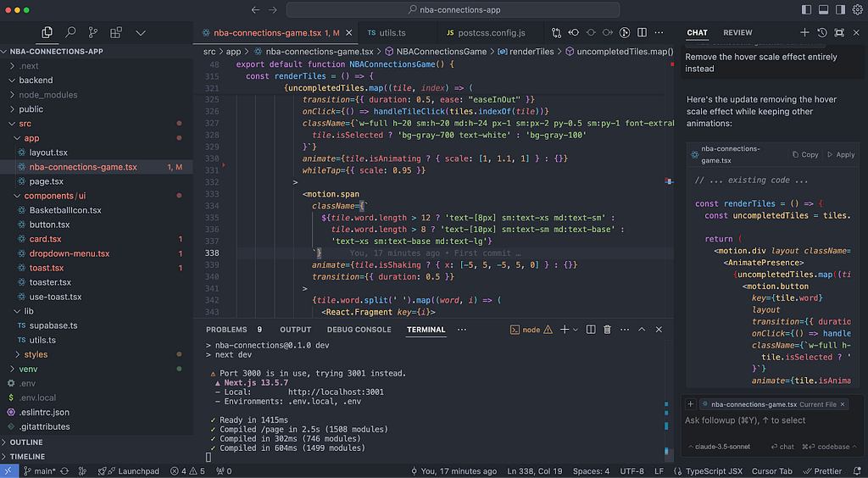The height and width of the screenshot is (478, 868).
Task: Open the claude-3.5-sonnet model selector
Action: [719, 447]
